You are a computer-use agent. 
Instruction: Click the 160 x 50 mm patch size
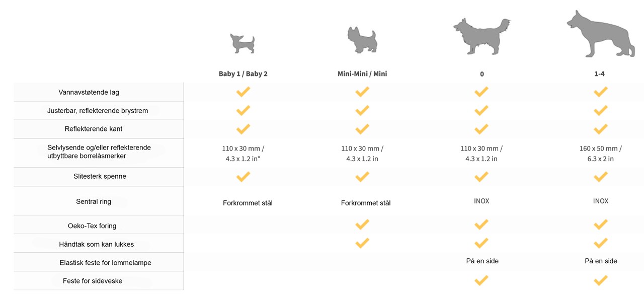(600, 149)
